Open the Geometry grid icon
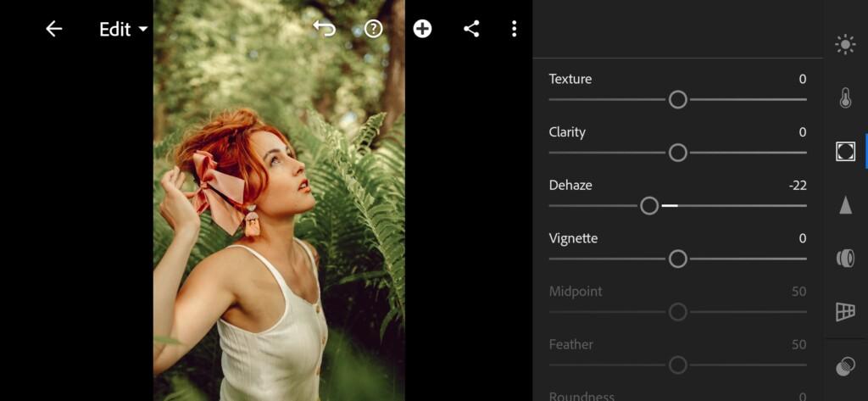This screenshot has height=401, width=868. 845,311
